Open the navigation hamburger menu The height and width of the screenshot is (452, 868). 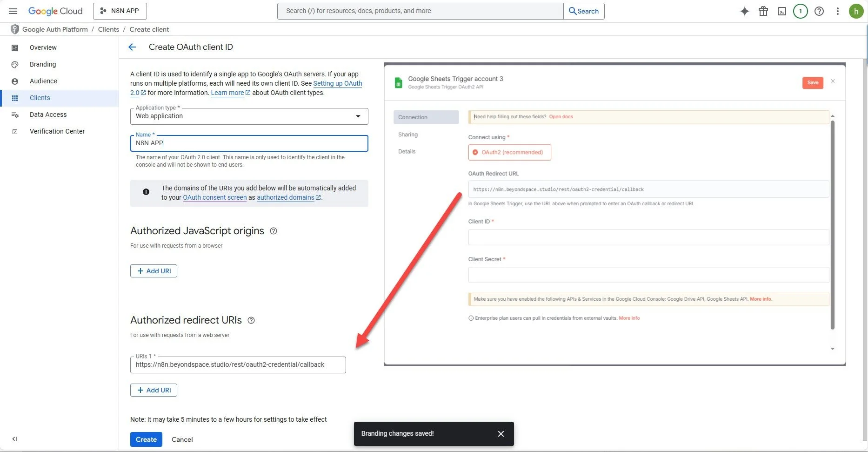[13, 11]
